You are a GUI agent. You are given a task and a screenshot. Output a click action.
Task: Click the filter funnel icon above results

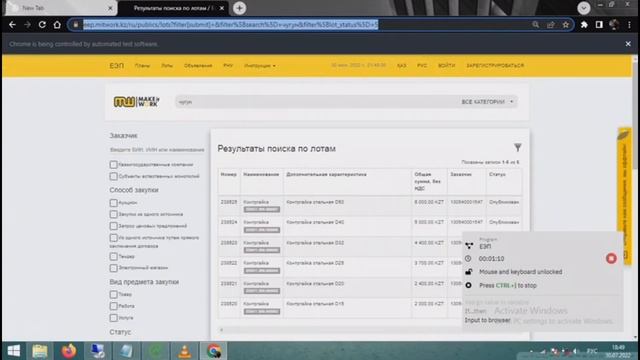tap(518, 147)
